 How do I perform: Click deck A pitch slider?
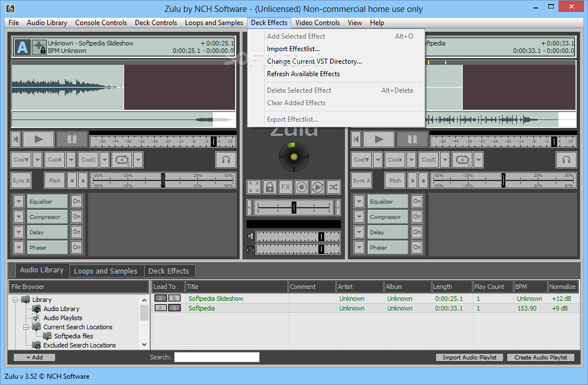pos(163,180)
